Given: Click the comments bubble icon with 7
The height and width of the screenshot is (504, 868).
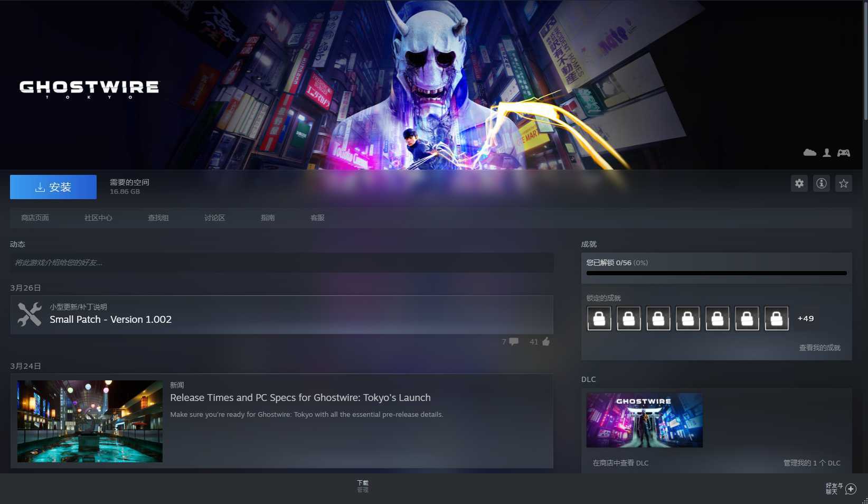Looking at the screenshot, I should point(514,341).
